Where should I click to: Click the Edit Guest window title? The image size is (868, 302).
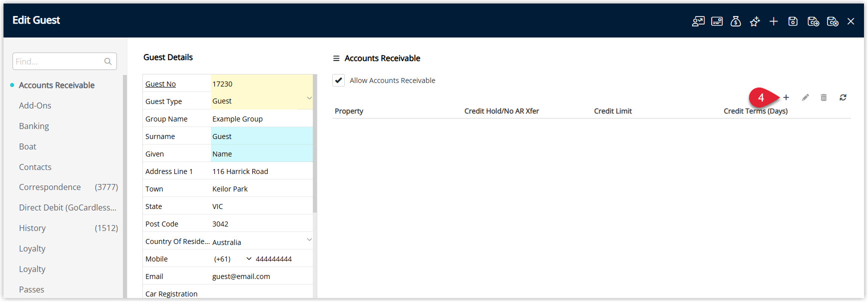pyautogui.click(x=36, y=20)
